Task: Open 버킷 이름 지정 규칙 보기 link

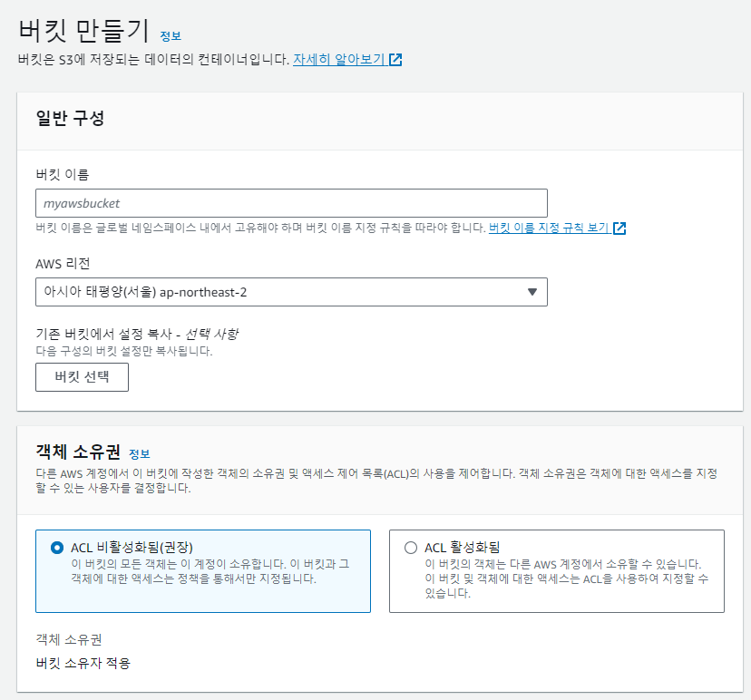Action: tap(549, 228)
